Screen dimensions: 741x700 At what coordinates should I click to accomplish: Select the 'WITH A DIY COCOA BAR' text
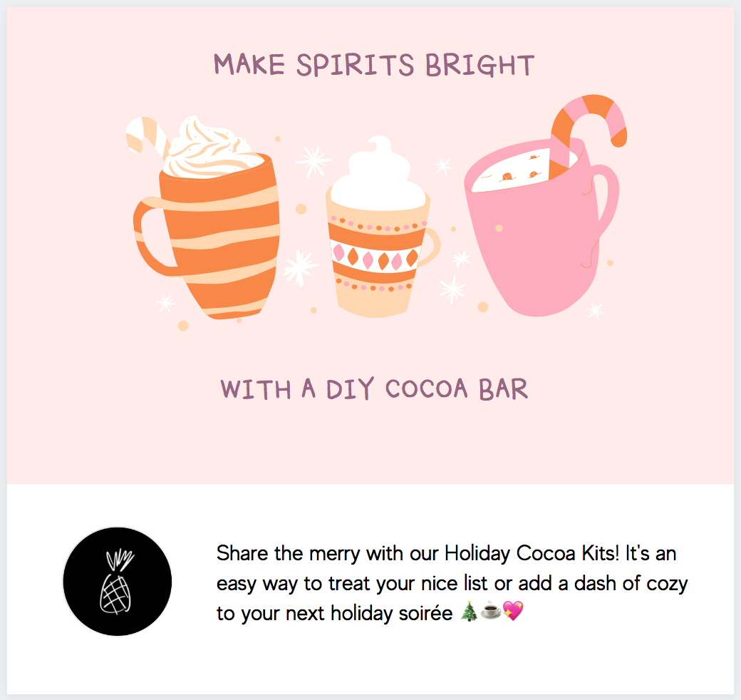tap(374, 389)
